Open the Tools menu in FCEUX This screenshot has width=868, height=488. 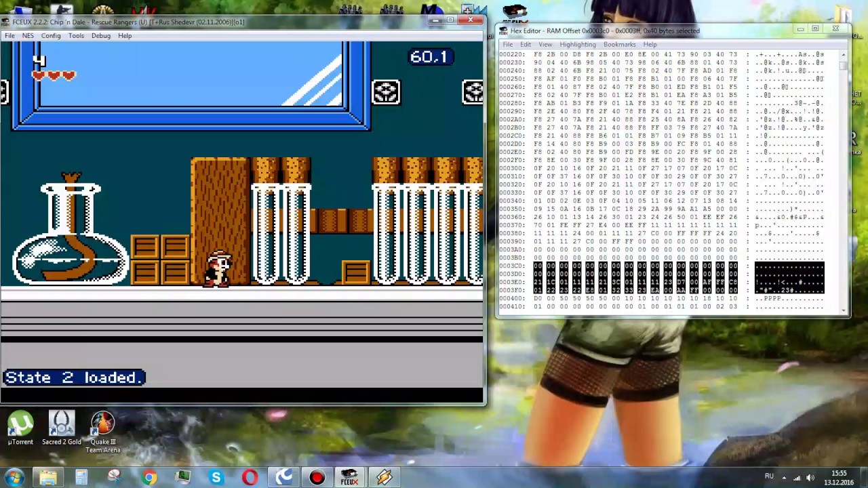[76, 36]
